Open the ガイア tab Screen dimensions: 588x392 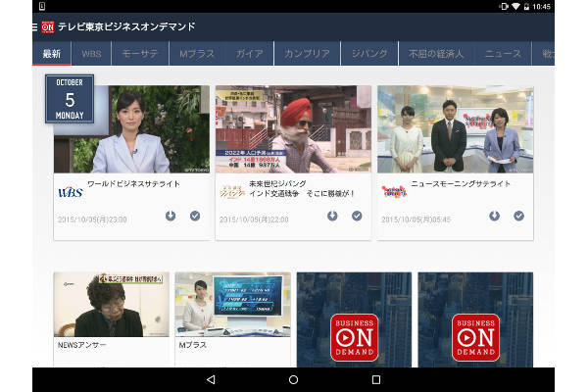point(249,54)
